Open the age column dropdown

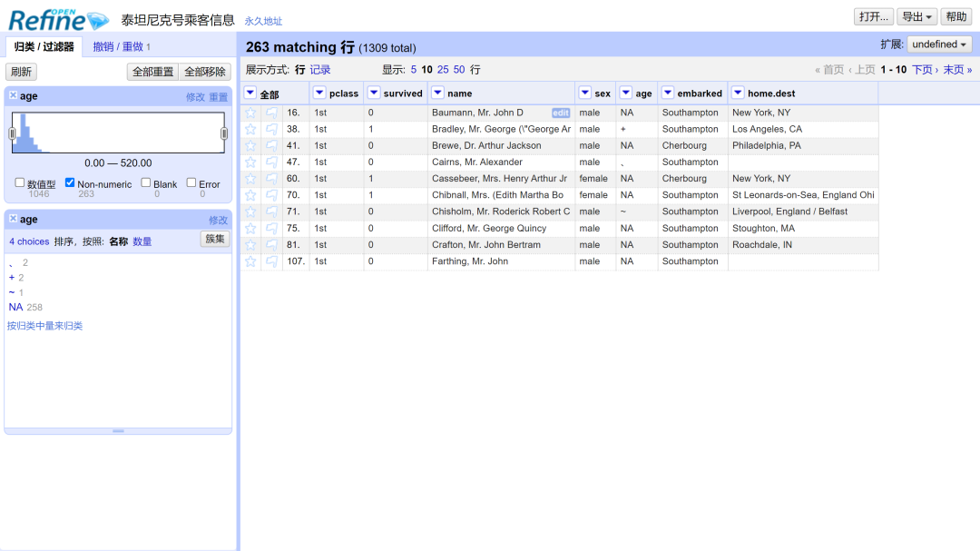point(625,93)
